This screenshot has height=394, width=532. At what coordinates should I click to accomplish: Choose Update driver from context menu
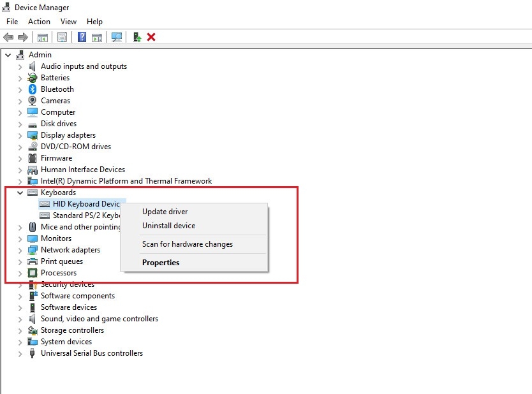(x=165, y=212)
